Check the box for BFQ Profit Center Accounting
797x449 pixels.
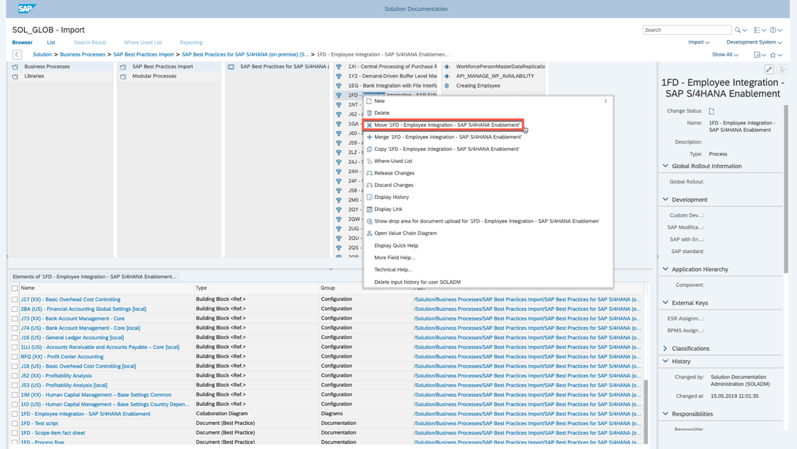15,357
